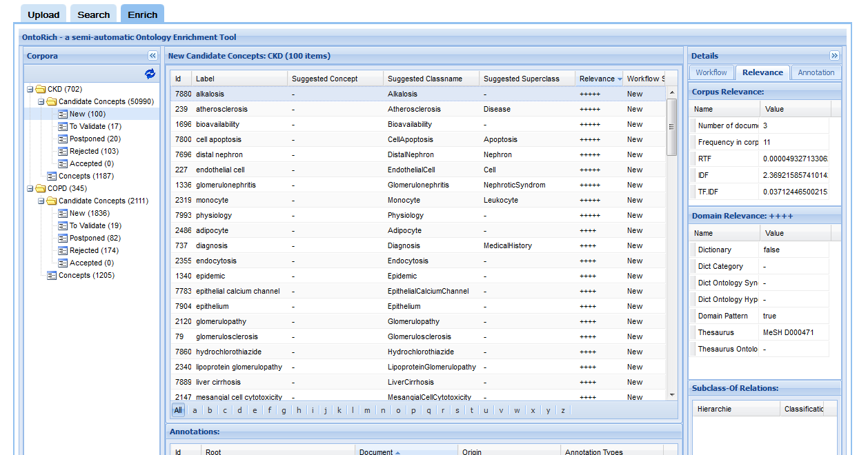This screenshot has height=455, width=868.
Task: Click the list icon beside CKD Postponed (20)
Action: coord(63,139)
